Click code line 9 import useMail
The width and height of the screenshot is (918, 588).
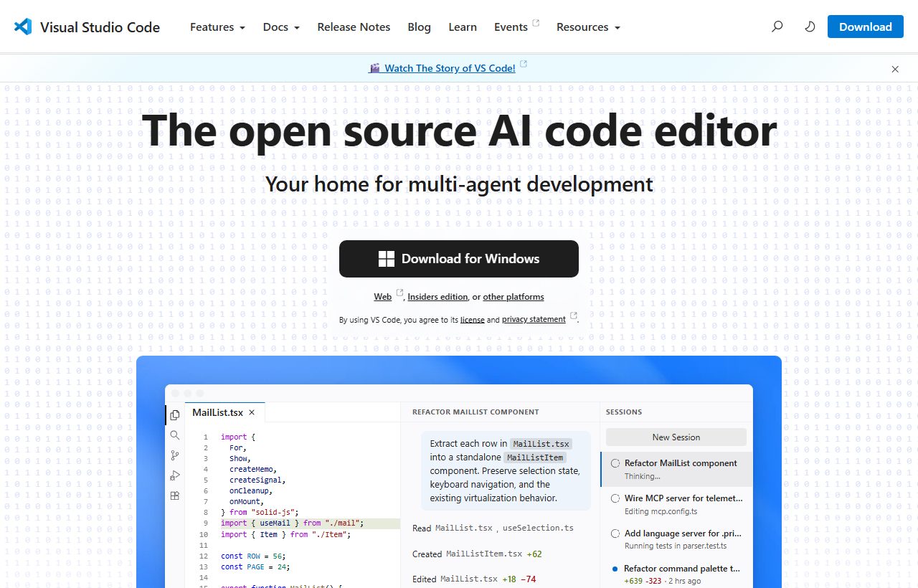click(293, 523)
